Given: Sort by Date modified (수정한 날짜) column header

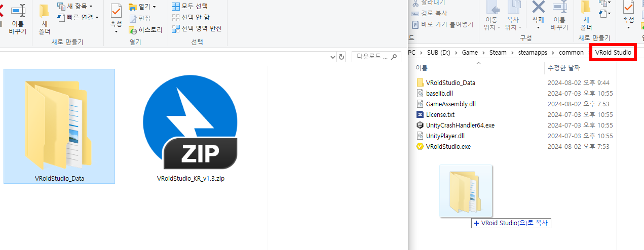Looking at the screenshot, I should [x=563, y=68].
